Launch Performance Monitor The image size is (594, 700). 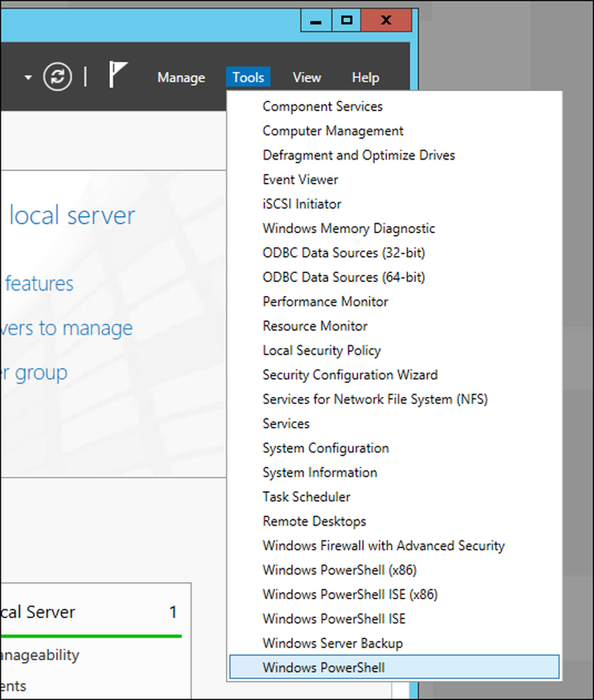395,302
